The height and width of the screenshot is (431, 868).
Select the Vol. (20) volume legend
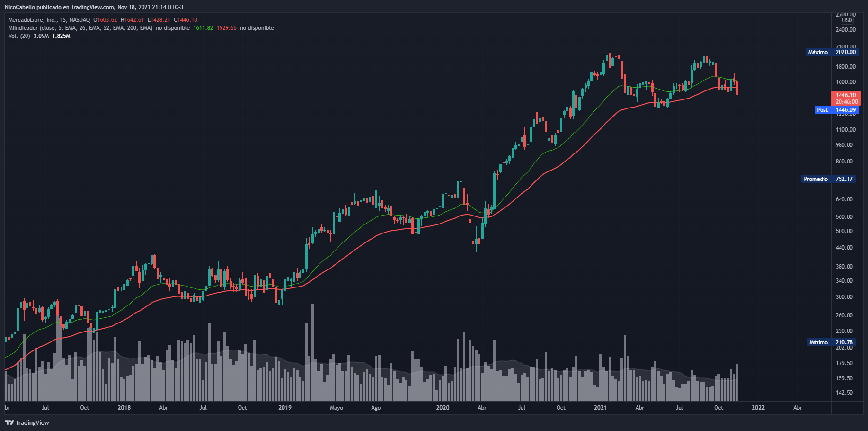pyautogui.click(x=19, y=36)
